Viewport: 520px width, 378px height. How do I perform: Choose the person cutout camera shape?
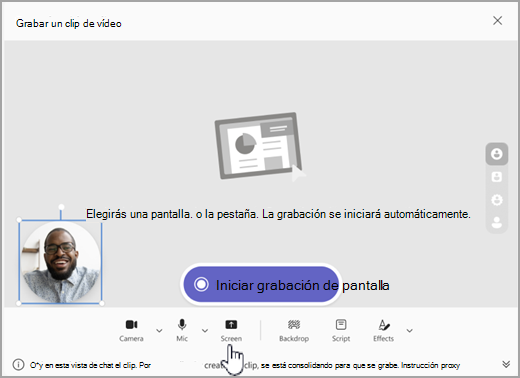click(497, 222)
